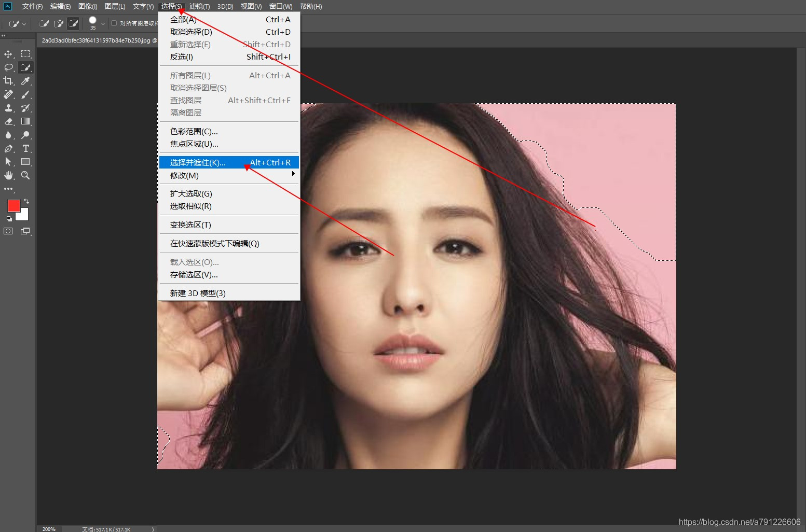Choose Inverse (反选) menu entry
This screenshot has width=806, height=532.
click(229, 57)
